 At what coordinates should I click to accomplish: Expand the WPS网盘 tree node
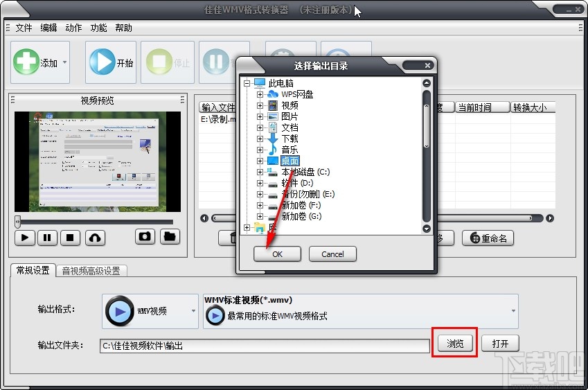pos(260,94)
